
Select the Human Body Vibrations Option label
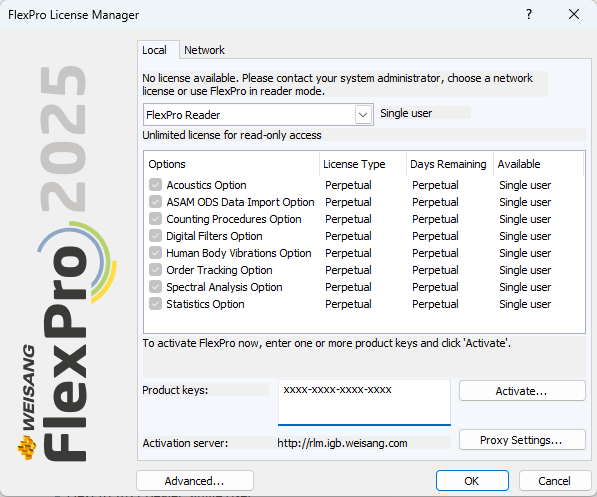point(239,253)
